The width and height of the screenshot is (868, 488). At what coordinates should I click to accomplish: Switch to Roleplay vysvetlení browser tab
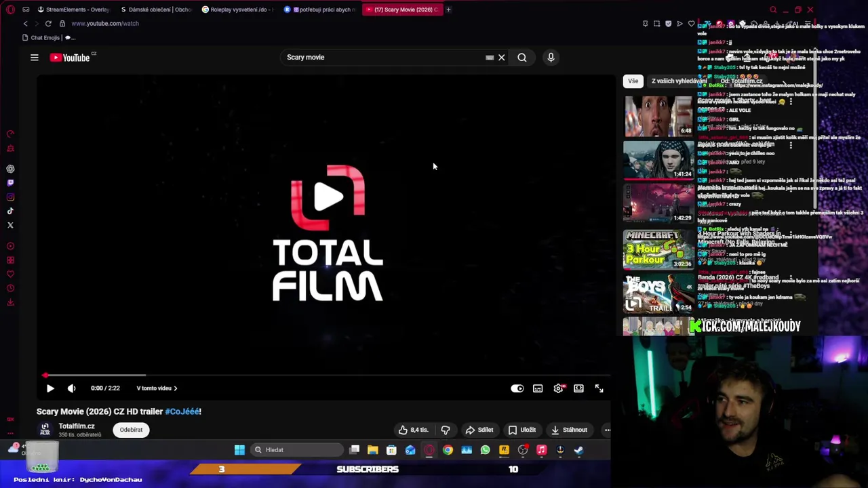click(237, 9)
